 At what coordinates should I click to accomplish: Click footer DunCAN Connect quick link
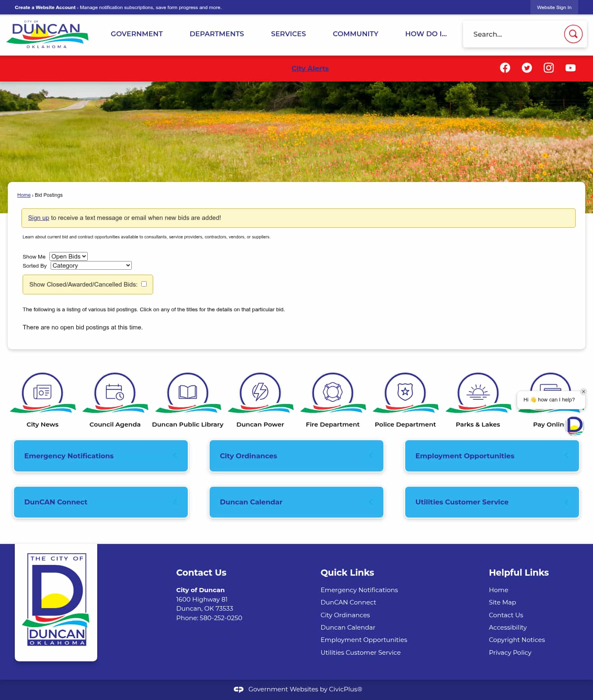[348, 602]
